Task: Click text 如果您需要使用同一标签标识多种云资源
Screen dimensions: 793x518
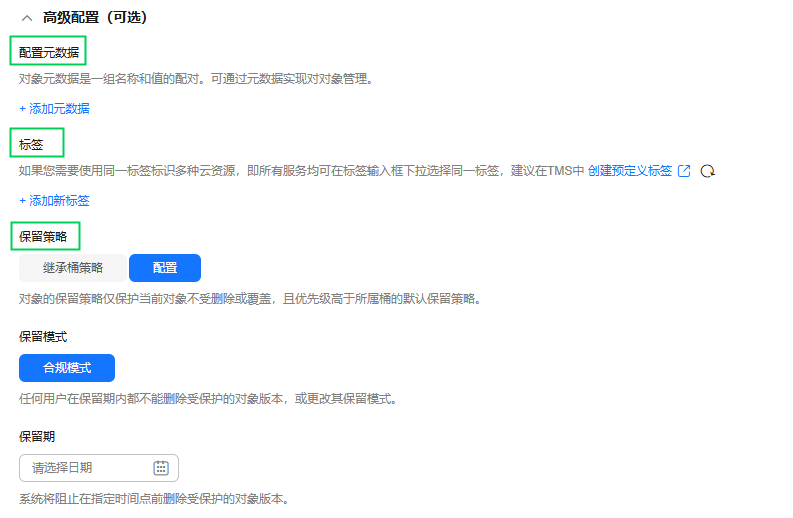Action: [x=127, y=171]
